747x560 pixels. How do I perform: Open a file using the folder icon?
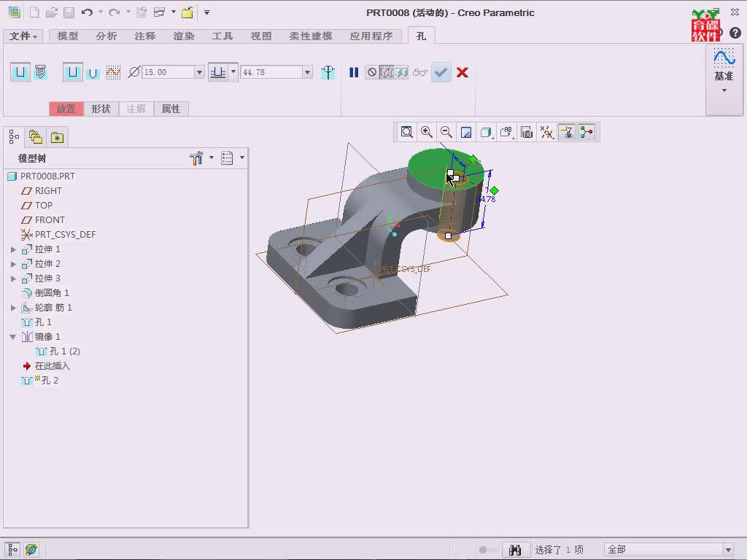[x=52, y=12]
